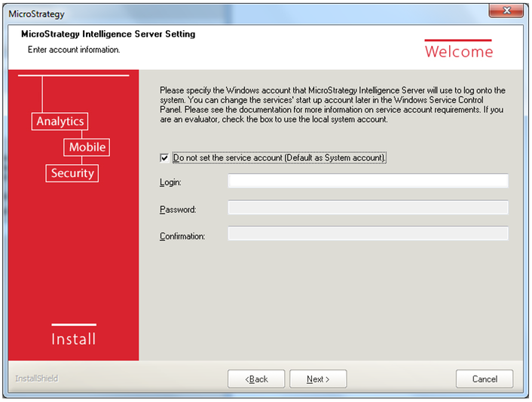Viewport: 532px width, 402px height.
Task: Select the Password text box
Action: point(368,208)
